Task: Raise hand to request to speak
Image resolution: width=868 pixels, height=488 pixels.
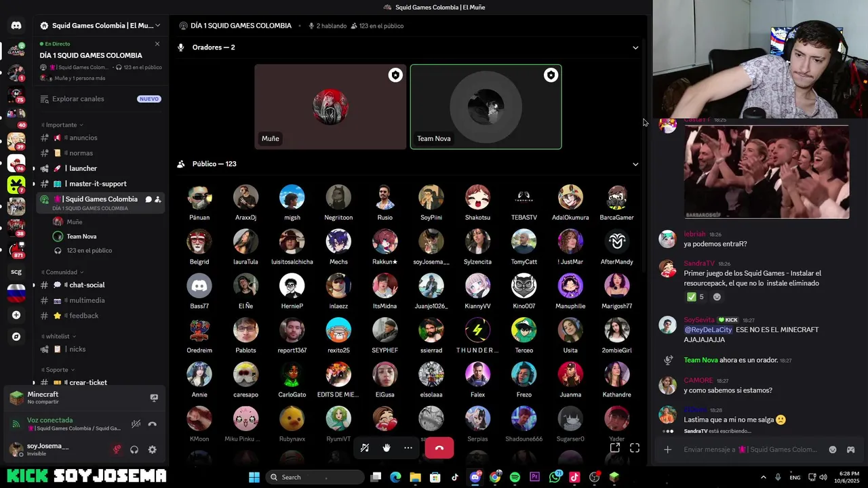Action: (x=387, y=448)
